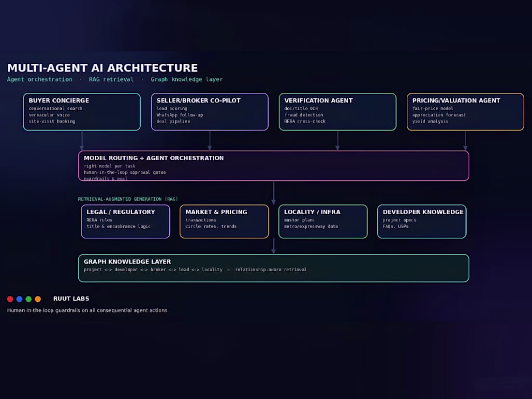Select the LEGAL / REGULATORY heading
Screen dimensions: 532x399
click(121, 212)
